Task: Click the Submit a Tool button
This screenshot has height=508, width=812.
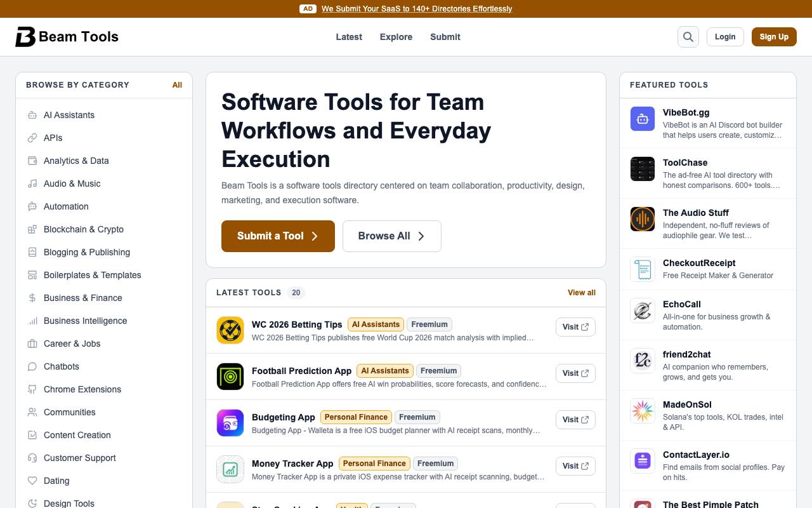Action: coord(278,236)
